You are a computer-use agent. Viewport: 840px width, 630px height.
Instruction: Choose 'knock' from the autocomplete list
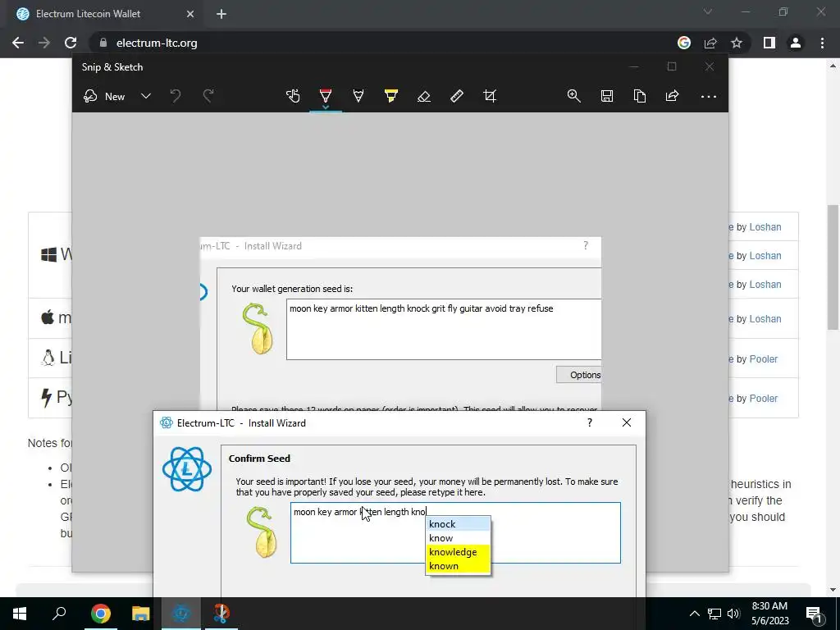[458, 524]
